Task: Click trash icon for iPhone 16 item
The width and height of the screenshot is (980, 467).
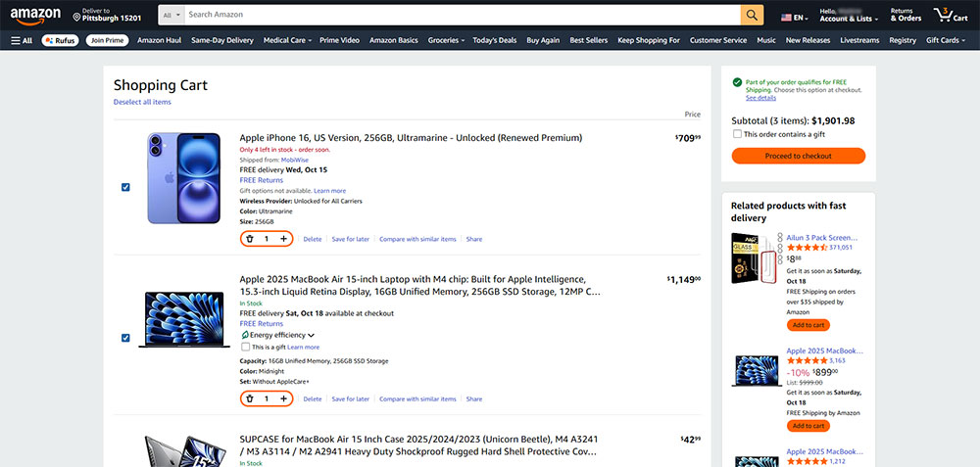Action: 250,239
